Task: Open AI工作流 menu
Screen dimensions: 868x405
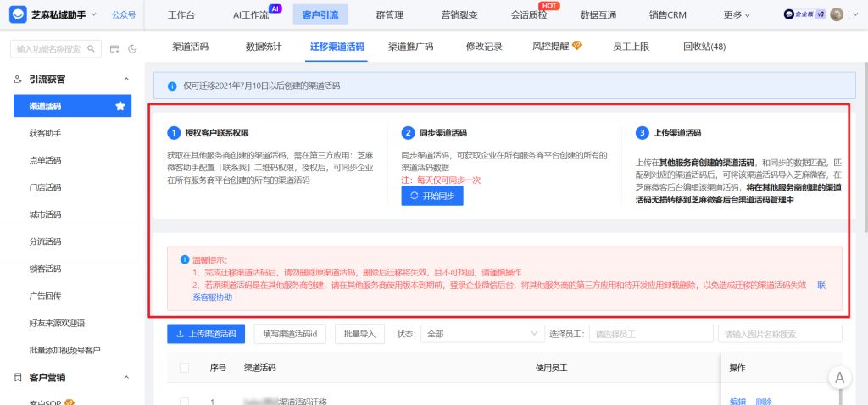Action: (x=251, y=15)
